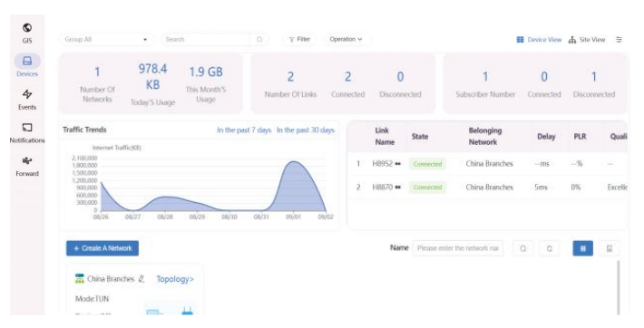Screen dimensions: 644x328
Task: Click the 09/01 date on chart axis
Action: tap(293, 217)
